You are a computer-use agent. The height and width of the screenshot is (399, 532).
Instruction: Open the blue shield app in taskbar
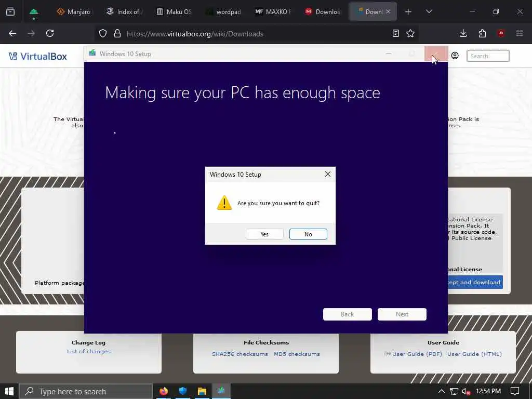pyautogui.click(x=183, y=391)
